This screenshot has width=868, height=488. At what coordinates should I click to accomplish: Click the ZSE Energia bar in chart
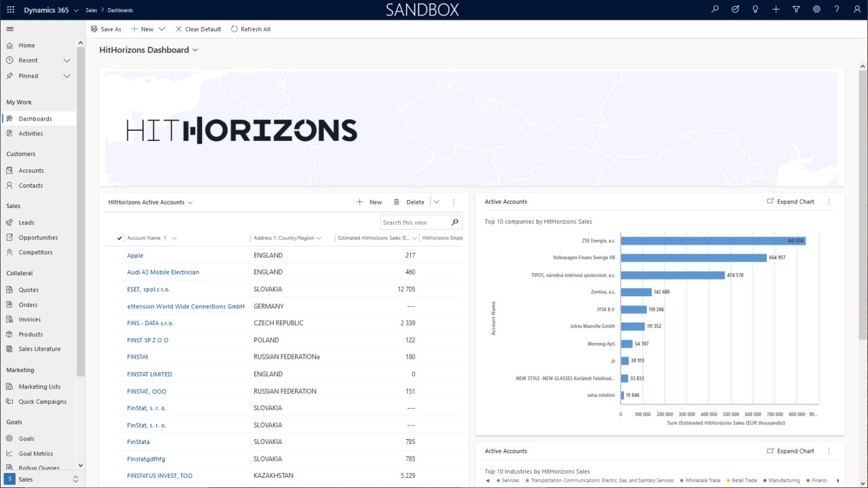pos(713,241)
